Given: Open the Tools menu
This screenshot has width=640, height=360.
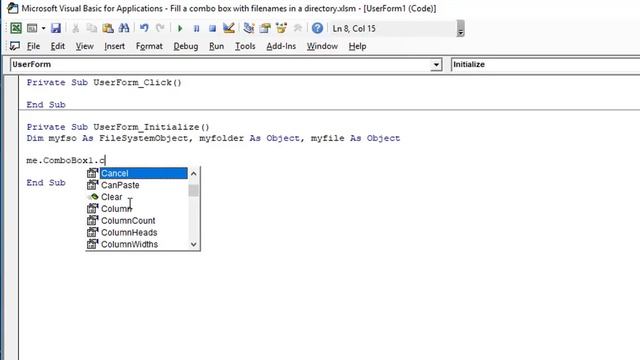Looking at the screenshot, I should (245, 46).
